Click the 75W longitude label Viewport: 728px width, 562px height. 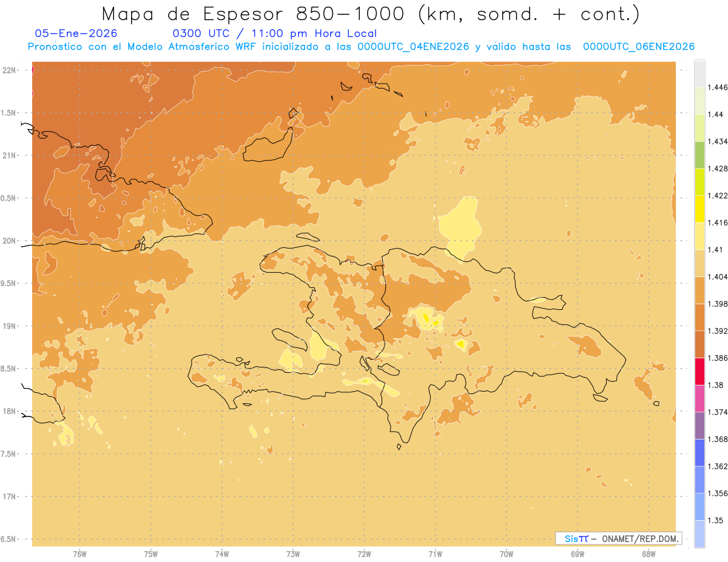tap(150, 554)
